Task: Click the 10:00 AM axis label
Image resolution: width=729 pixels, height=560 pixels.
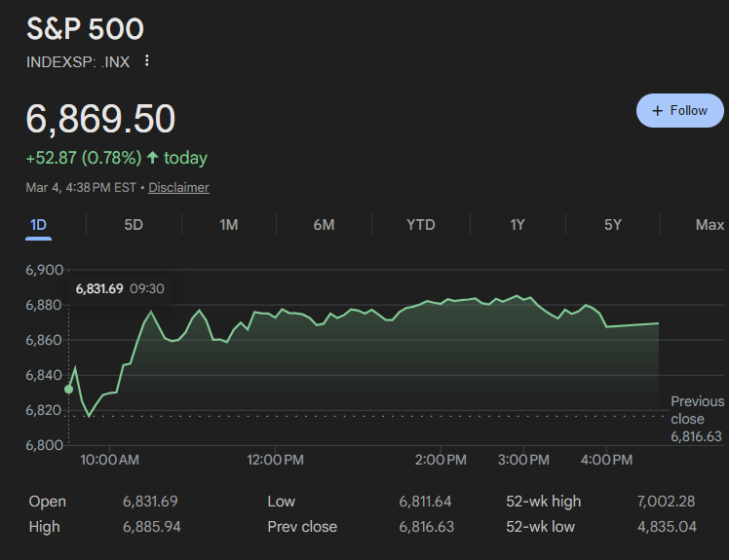Action: tap(110, 460)
